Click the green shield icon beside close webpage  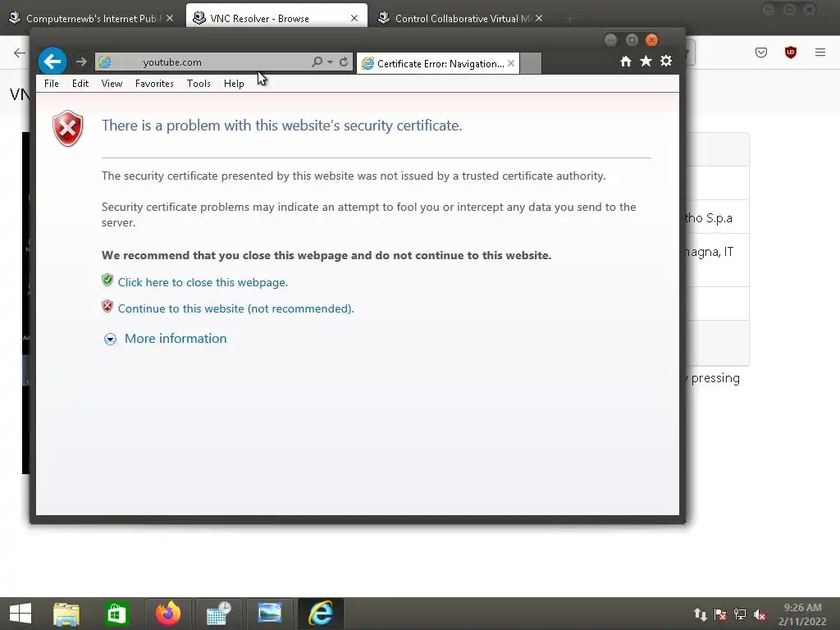point(107,281)
